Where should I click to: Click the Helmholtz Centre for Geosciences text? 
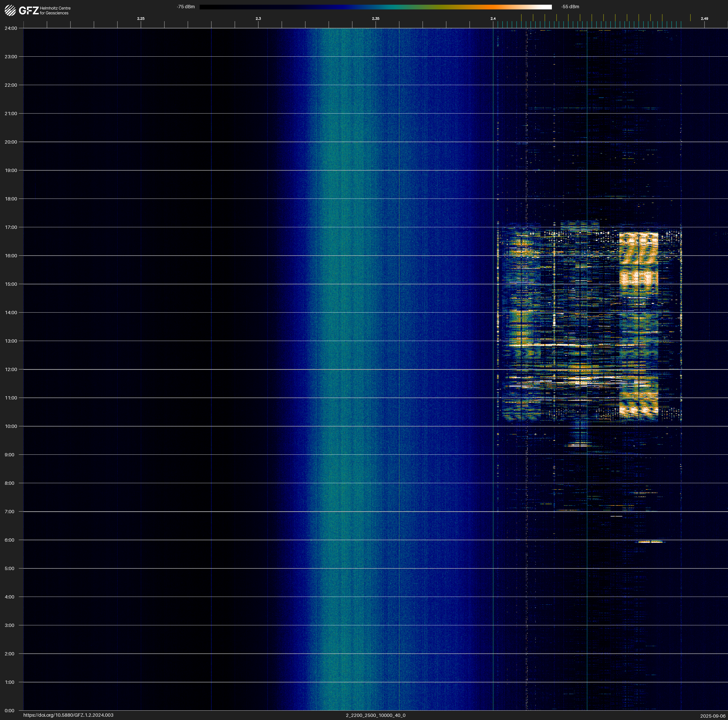click(x=55, y=11)
